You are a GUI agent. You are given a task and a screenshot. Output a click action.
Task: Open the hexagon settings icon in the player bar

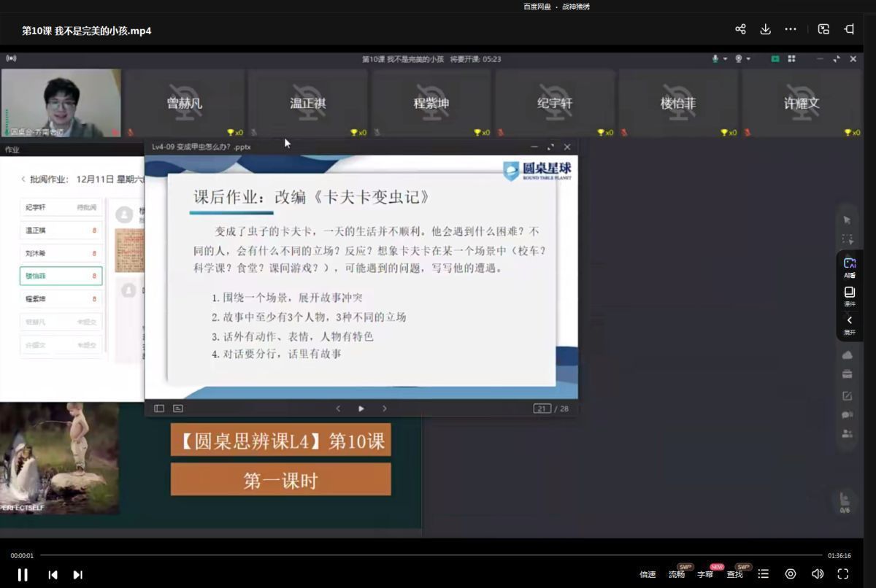791,574
